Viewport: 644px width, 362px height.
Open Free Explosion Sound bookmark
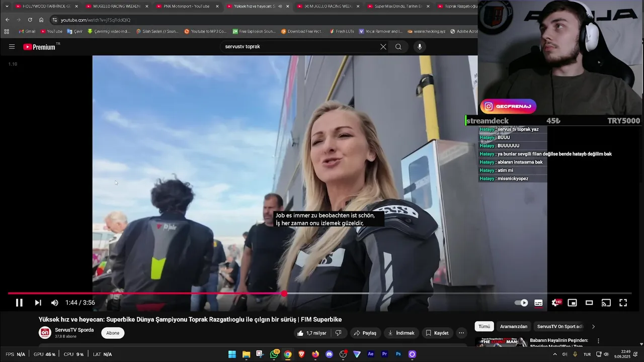(x=254, y=31)
